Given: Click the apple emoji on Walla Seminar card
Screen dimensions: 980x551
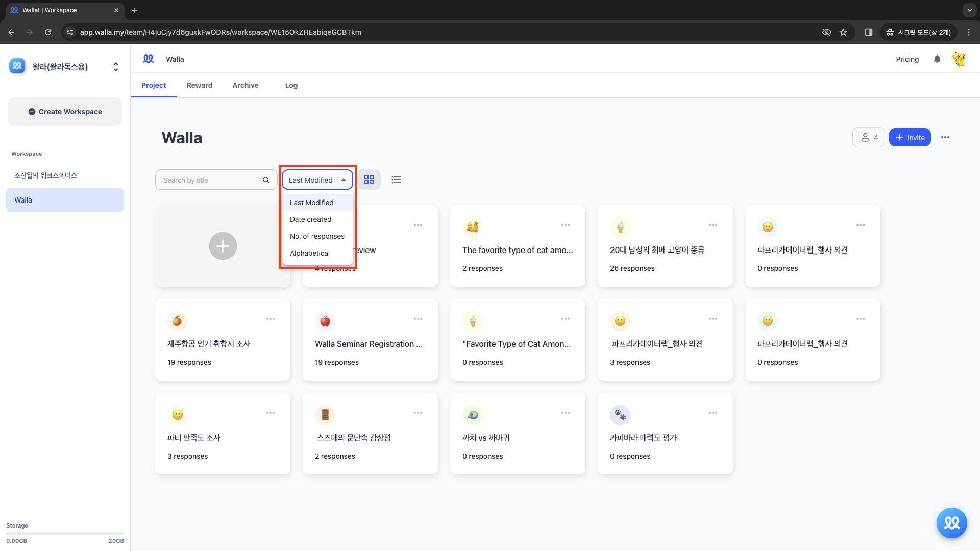Looking at the screenshot, I should [325, 321].
